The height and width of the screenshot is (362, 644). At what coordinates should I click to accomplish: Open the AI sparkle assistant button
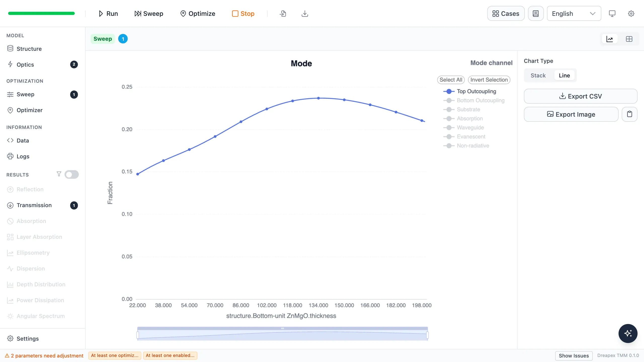pos(628,333)
